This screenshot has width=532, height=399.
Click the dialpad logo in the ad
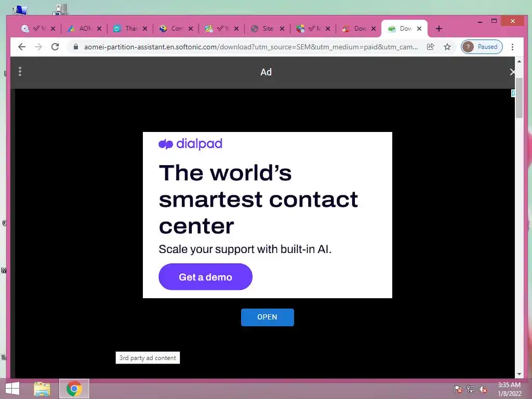190,144
